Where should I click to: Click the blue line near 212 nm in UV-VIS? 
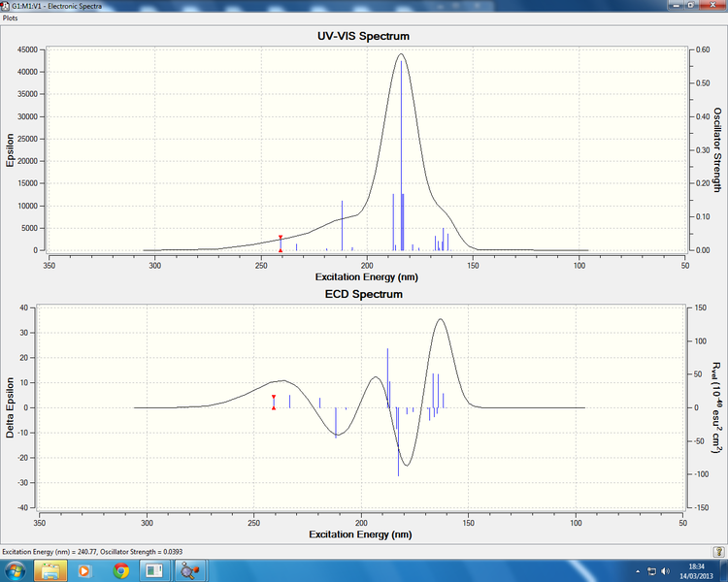(x=343, y=226)
